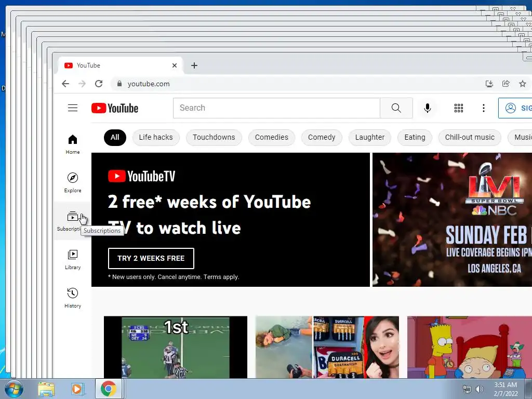Select the Life hacks chip
This screenshot has width=532, height=399.
coord(156,137)
